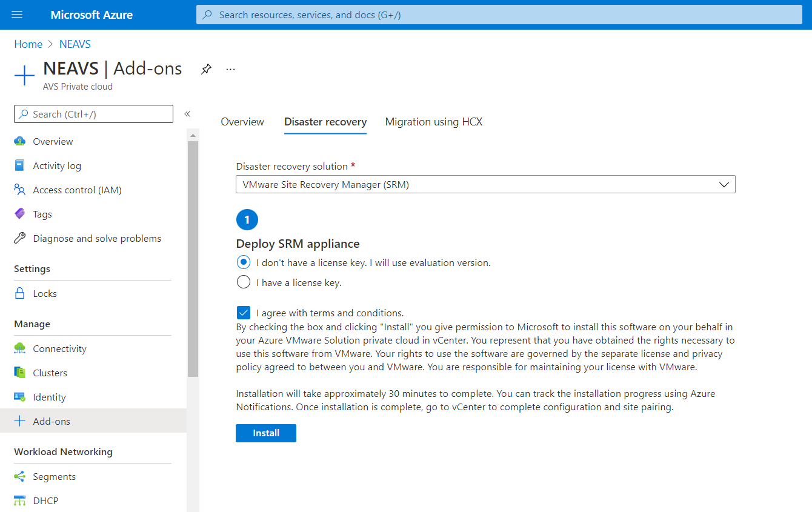Switch to the Overview tab
The height and width of the screenshot is (512, 812).
(242, 122)
